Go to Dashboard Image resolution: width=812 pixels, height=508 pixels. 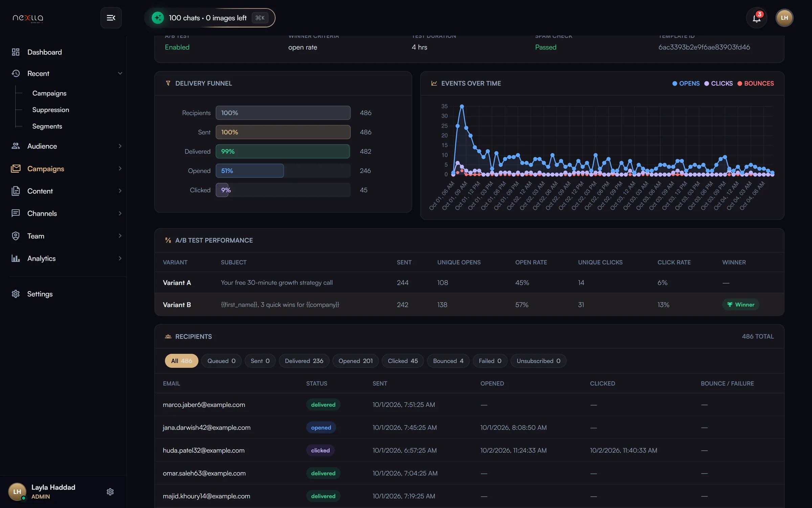click(45, 52)
